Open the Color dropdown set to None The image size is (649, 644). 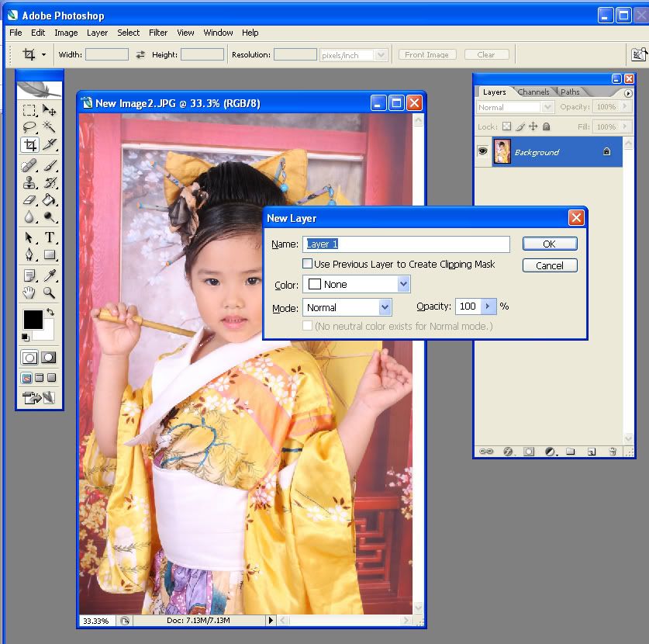403,285
